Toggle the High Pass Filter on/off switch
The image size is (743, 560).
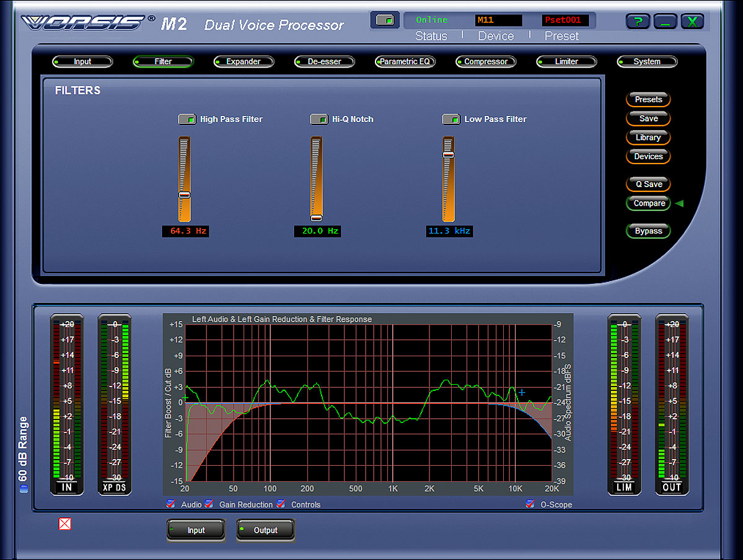(187, 120)
